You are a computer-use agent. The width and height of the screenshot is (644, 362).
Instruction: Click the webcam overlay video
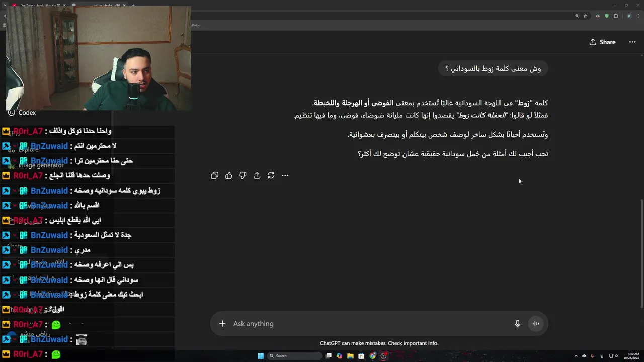pyautogui.click(x=99, y=58)
